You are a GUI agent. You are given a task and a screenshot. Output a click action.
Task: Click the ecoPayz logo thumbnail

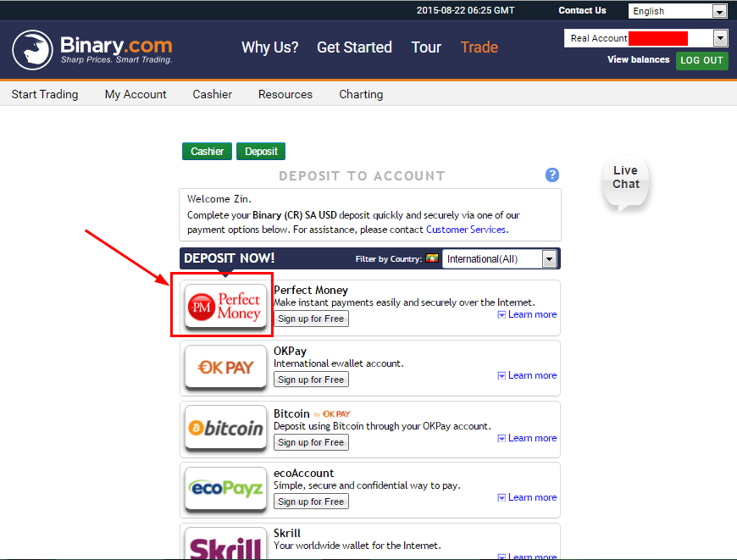pos(225,489)
